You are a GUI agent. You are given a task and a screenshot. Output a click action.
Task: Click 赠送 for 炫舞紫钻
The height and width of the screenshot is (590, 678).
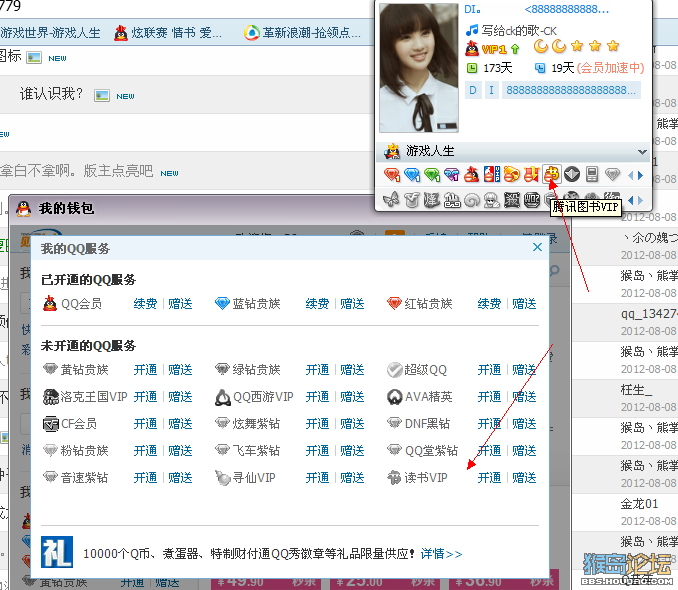pos(352,423)
